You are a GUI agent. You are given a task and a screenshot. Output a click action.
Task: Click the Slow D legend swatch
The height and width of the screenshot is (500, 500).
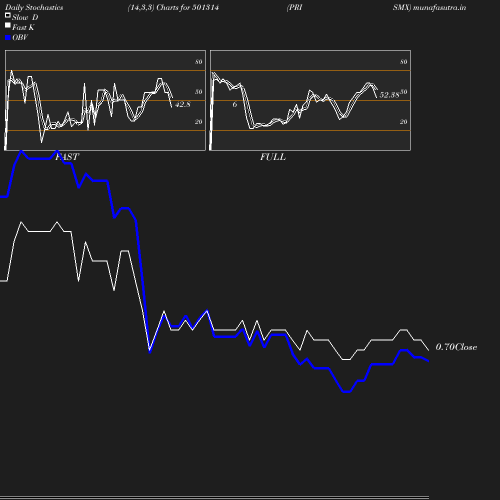(8, 15)
